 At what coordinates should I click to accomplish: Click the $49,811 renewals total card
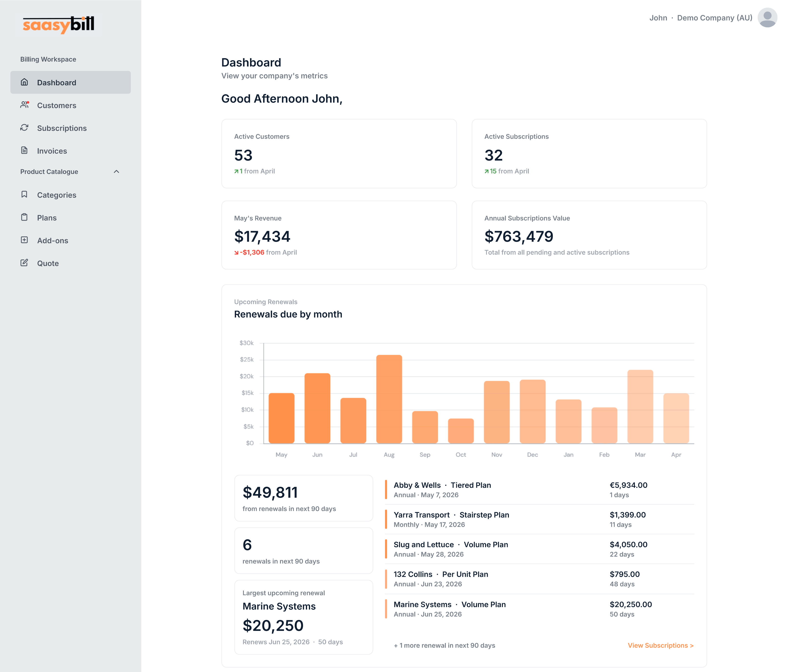304,498
